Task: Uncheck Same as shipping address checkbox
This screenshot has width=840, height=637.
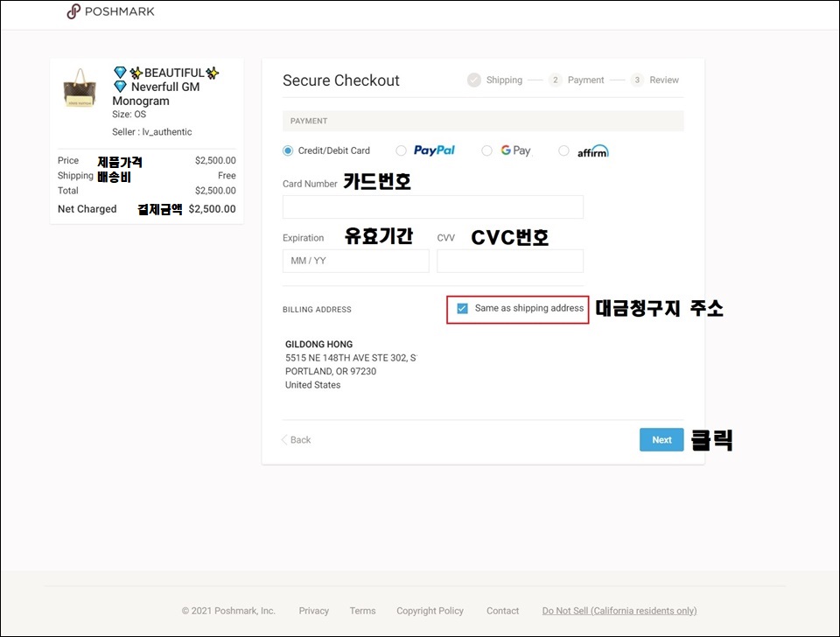Action: click(462, 309)
